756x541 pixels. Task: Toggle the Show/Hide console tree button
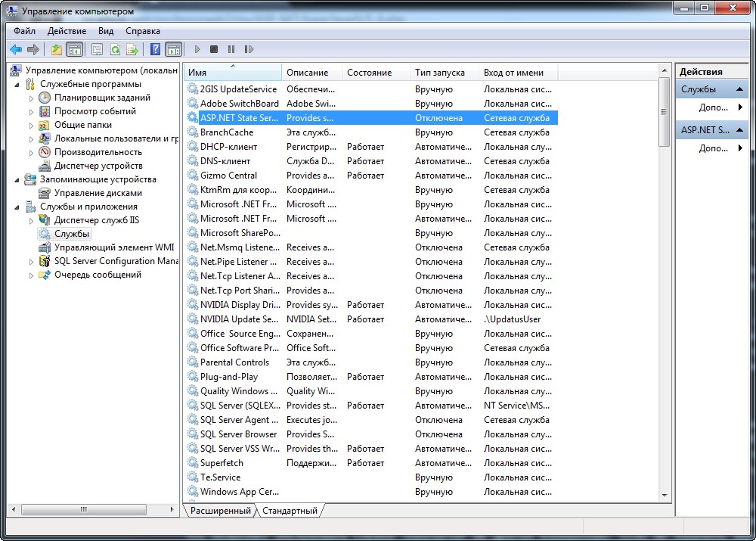(75, 49)
